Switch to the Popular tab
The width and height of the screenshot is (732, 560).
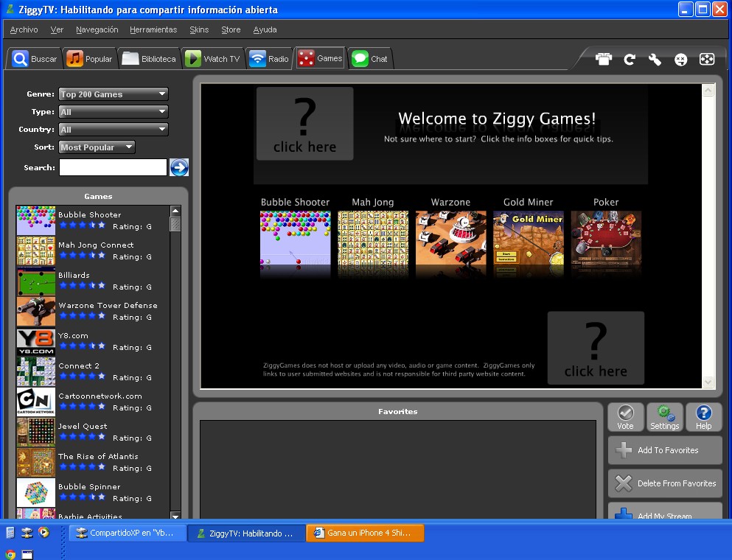point(90,59)
